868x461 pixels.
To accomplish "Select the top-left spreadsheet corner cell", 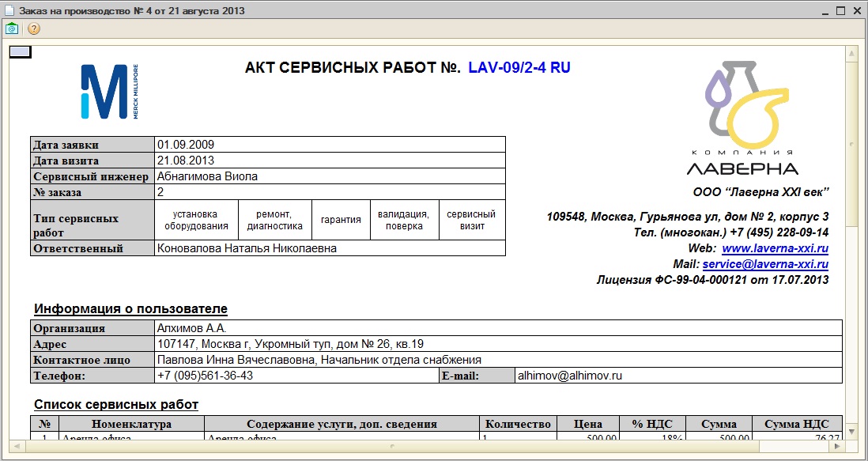I will click(x=21, y=52).
